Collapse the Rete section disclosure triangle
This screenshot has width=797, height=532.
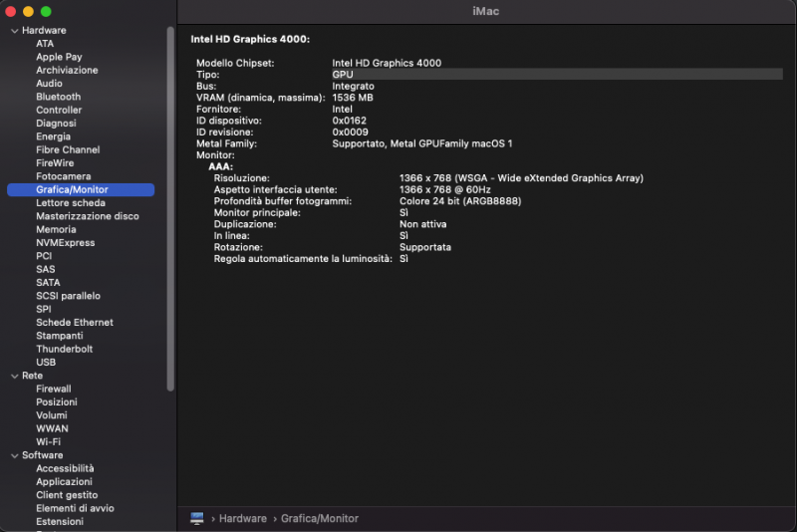tap(13, 376)
